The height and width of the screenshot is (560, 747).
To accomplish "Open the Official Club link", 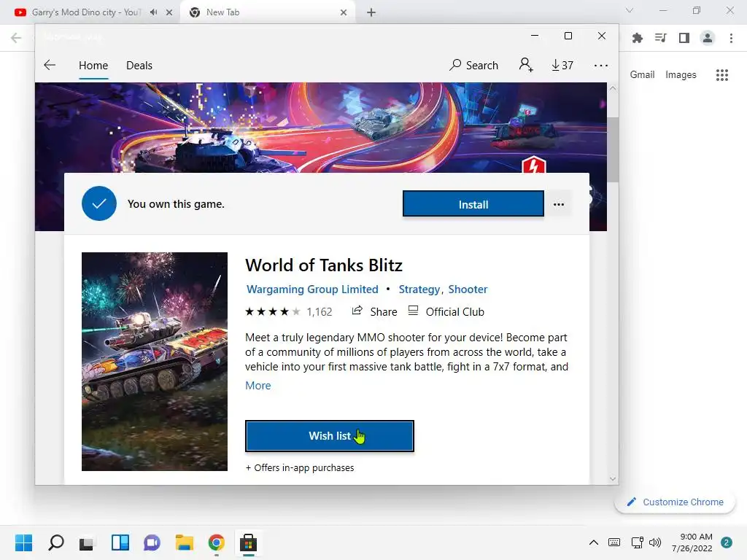I will [446, 311].
